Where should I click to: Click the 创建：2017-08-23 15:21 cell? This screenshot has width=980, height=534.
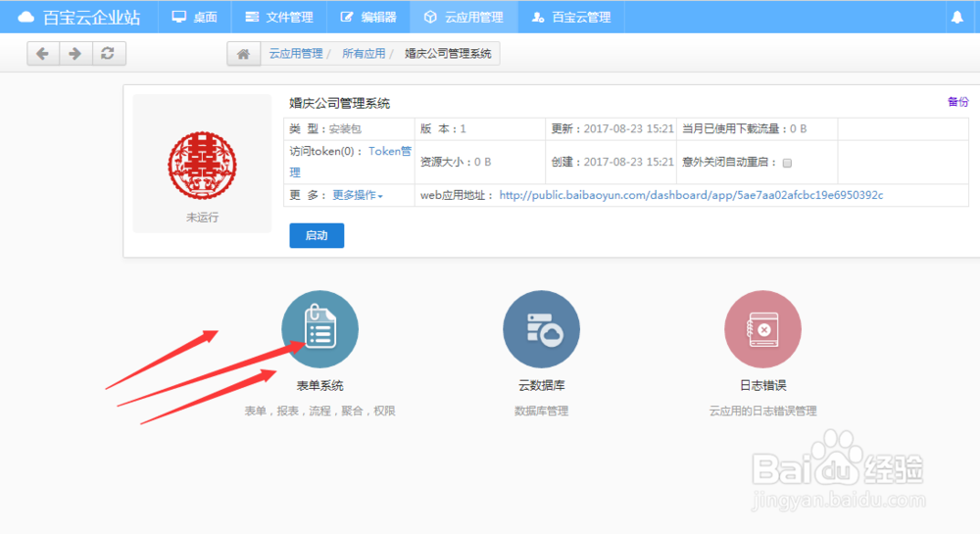[x=612, y=163]
